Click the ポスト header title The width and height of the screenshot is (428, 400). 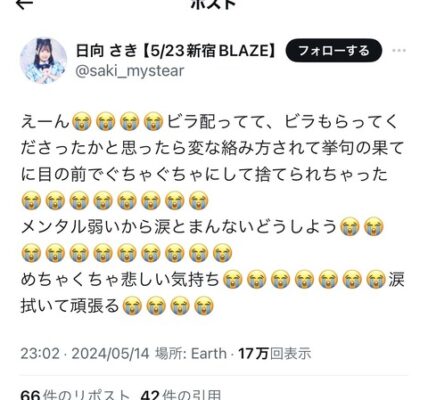click(x=214, y=3)
